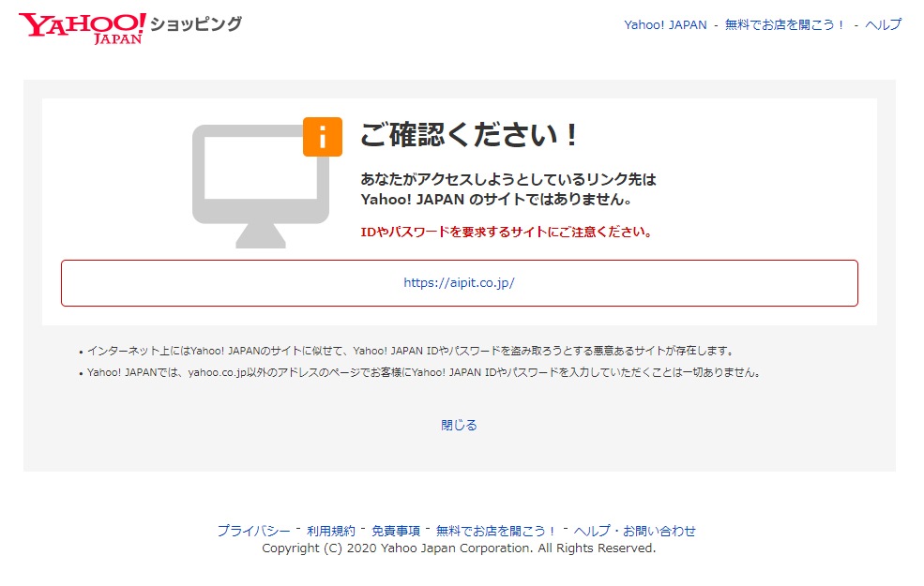Click the red IDやパスワード warning text

pos(507,232)
